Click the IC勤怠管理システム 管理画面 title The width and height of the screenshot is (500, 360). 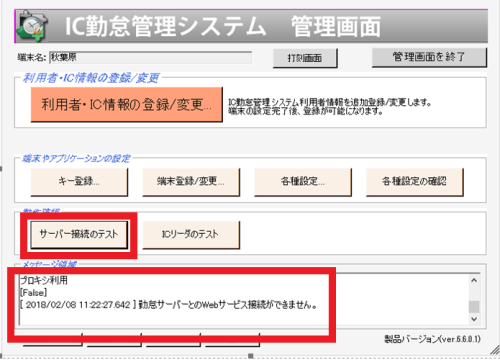(x=223, y=26)
